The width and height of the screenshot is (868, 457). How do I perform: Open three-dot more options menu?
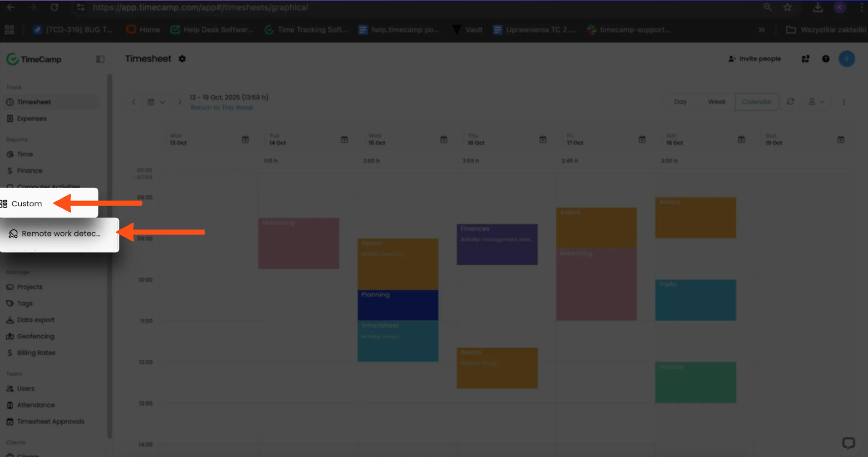tap(844, 102)
